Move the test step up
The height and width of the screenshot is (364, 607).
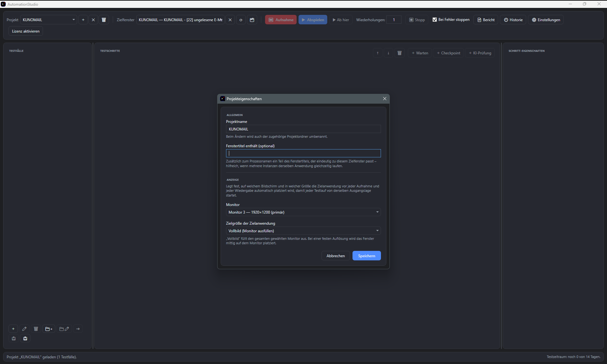pyautogui.click(x=377, y=53)
